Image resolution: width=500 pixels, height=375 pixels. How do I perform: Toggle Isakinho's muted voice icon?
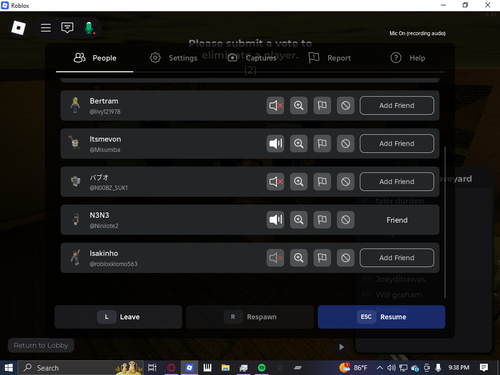tap(275, 258)
